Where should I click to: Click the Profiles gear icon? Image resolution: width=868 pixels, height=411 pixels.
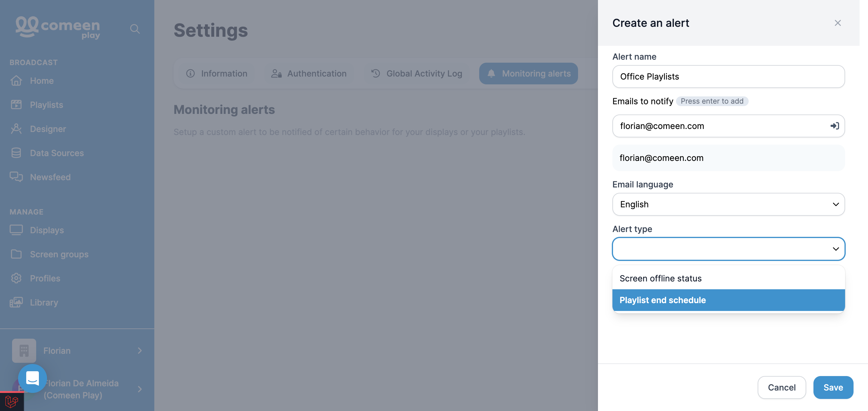click(16, 278)
